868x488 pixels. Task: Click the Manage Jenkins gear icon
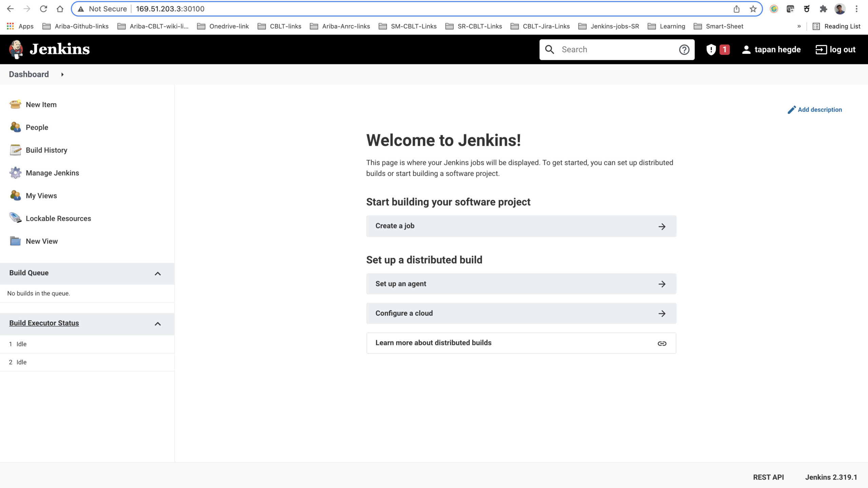coord(15,173)
